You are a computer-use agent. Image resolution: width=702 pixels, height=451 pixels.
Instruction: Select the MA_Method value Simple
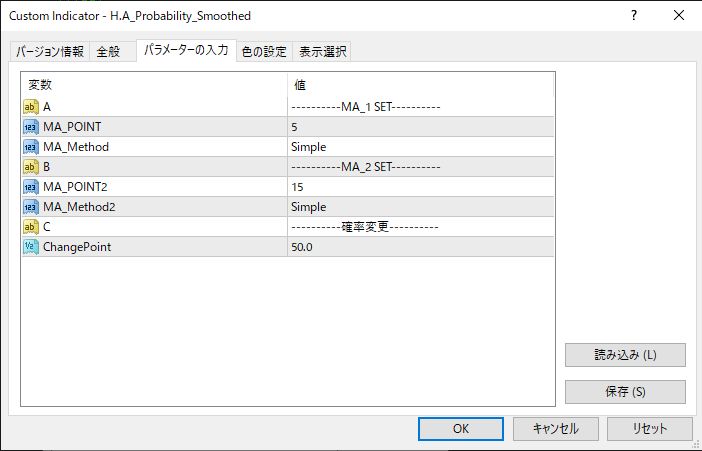point(308,147)
